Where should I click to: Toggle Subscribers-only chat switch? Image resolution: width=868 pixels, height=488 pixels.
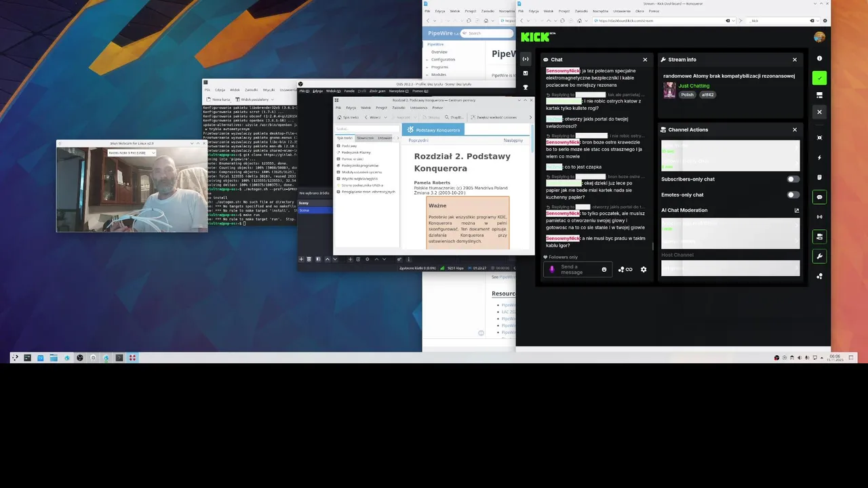click(792, 179)
